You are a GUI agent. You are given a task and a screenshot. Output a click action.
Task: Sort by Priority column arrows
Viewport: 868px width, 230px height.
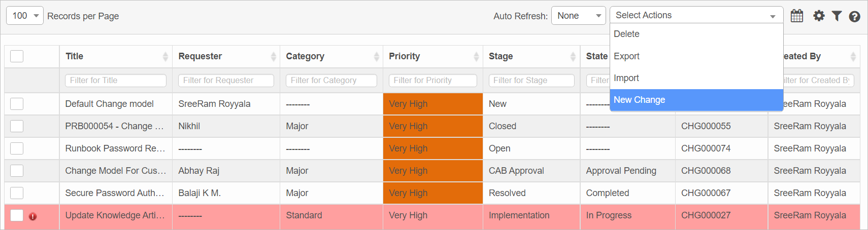(476, 56)
